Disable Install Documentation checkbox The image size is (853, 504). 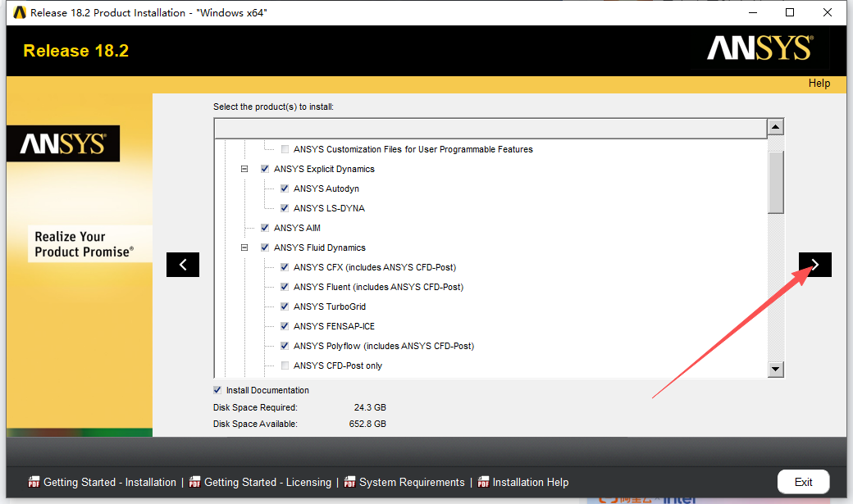click(x=217, y=390)
